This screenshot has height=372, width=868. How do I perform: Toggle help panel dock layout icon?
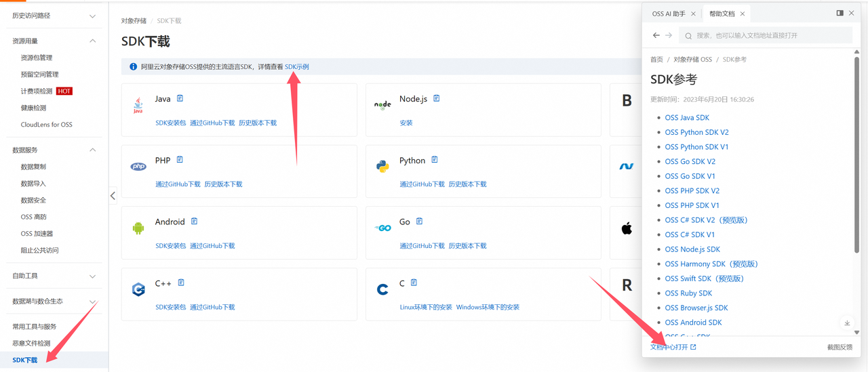840,13
